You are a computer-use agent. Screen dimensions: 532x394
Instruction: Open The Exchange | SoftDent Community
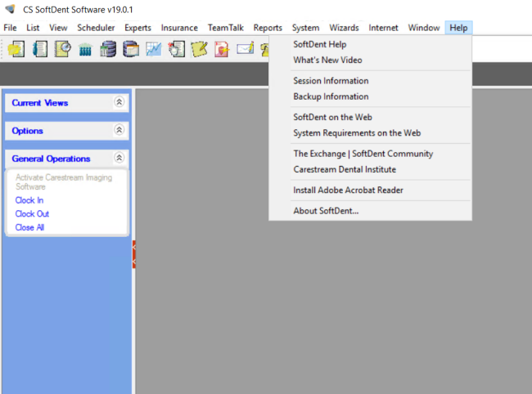(370, 154)
